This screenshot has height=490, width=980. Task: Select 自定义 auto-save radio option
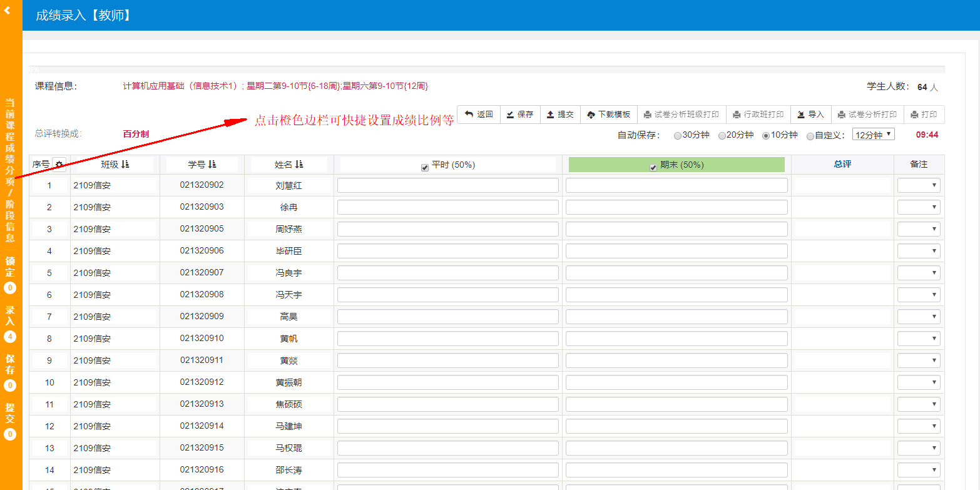coord(810,136)
